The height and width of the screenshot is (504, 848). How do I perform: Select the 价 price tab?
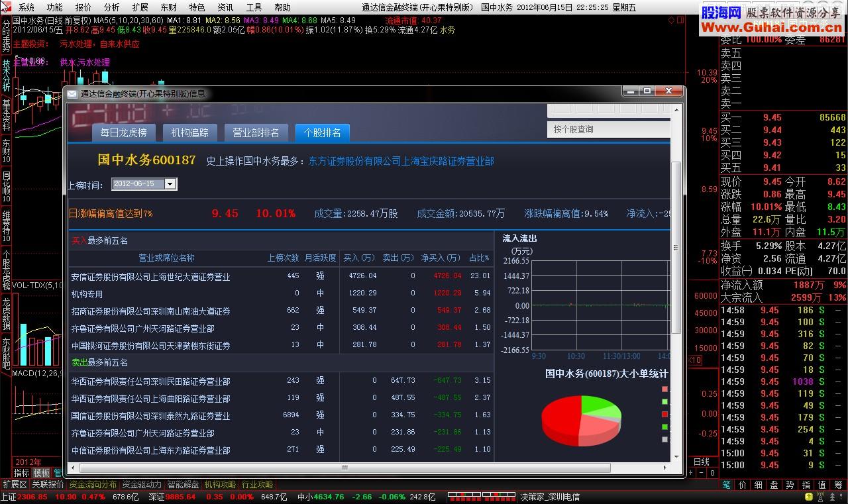point(742,485)
